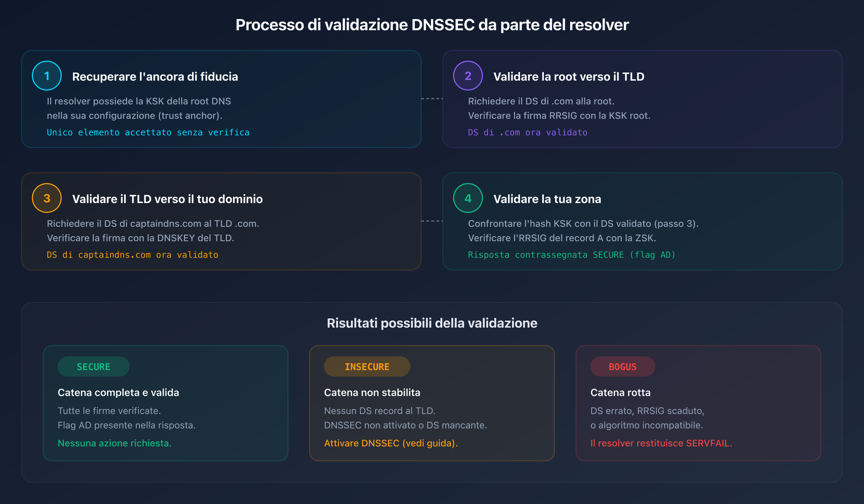
Task: Click the SECURE status badge
Action: [x=93, y=366]
